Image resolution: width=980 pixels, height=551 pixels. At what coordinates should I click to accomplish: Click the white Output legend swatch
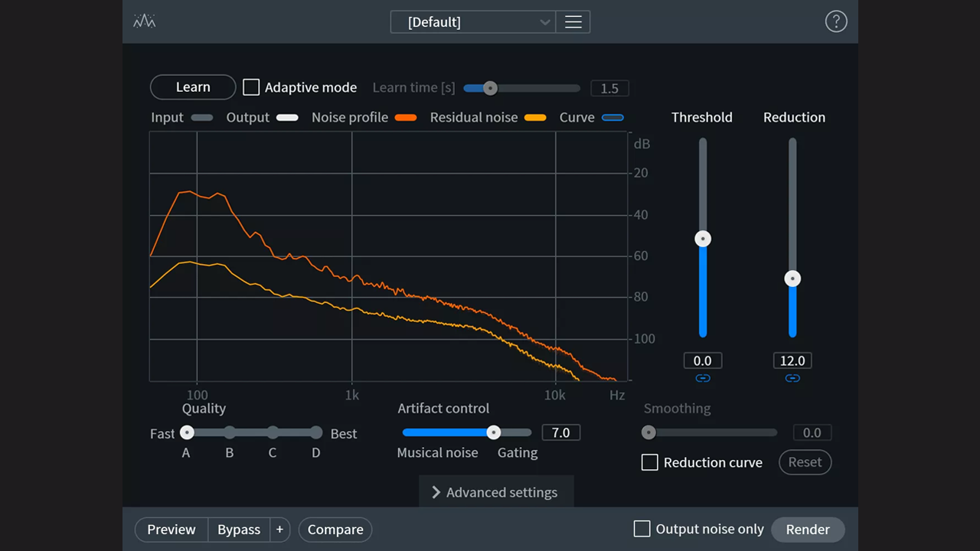pyautogui.click(x=288, y=117)
